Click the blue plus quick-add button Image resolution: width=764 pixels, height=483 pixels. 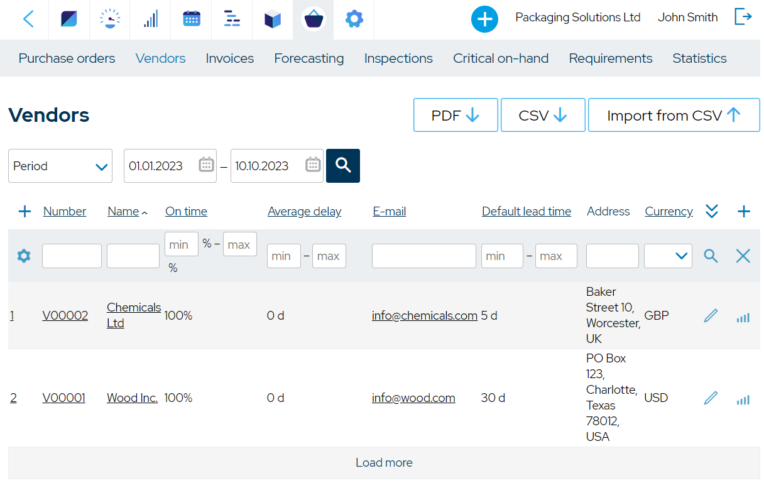coord(484,19)
